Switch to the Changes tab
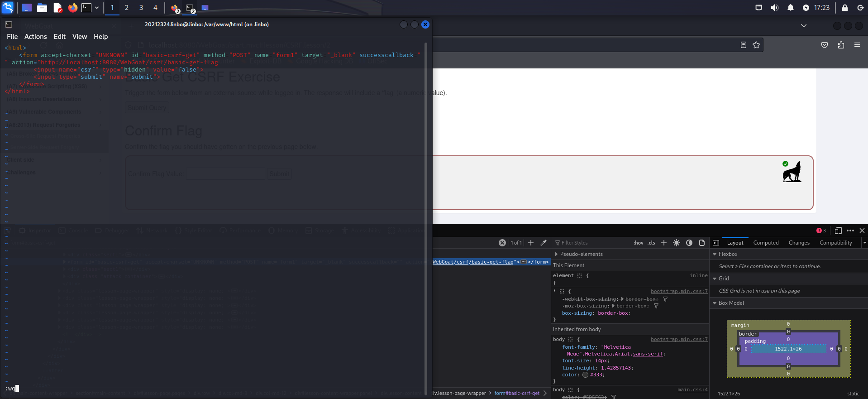Screen dimensions: 868x399 click(x=799, y=243)
